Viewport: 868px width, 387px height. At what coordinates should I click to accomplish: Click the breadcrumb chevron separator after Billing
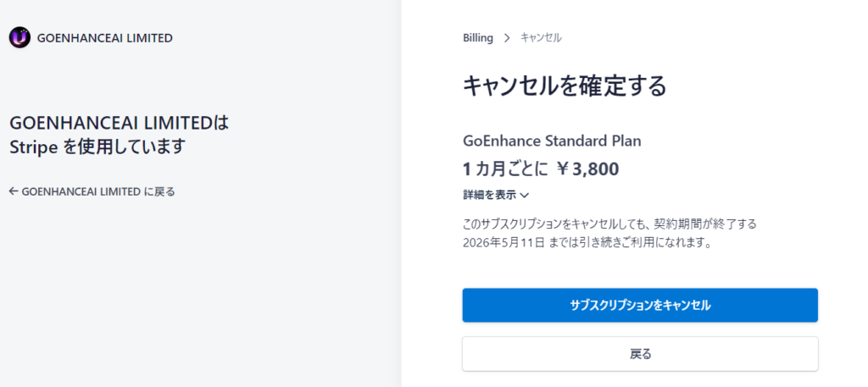507,38
